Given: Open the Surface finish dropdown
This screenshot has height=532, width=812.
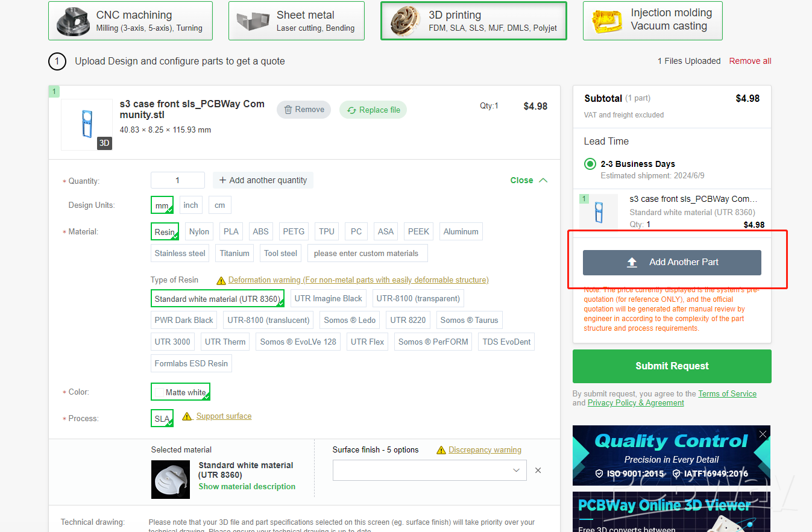Looking at the screenshot, I should point(430,470).
